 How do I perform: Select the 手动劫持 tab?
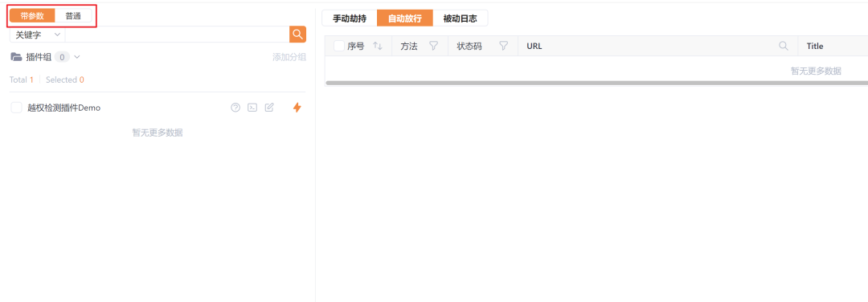point(350,18)
